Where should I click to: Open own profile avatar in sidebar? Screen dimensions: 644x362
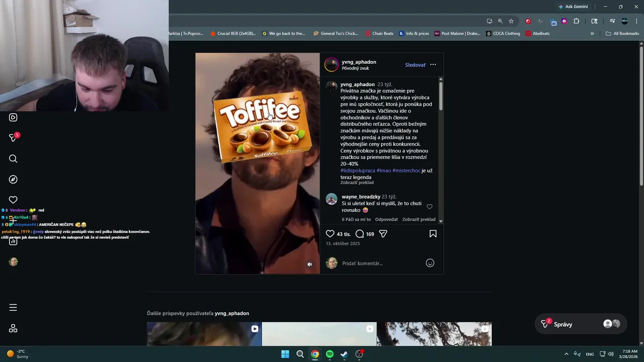pyautogui.click(x=13, y=261)
